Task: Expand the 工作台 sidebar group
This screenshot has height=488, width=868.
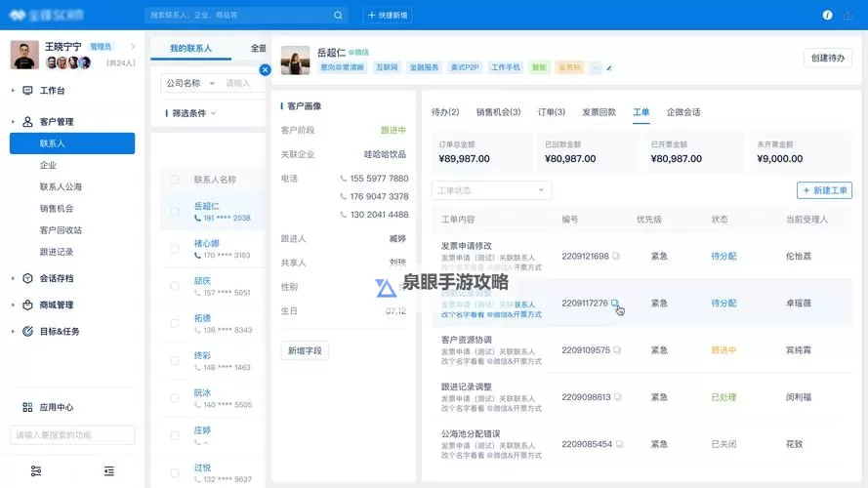Action: (13, 90)
